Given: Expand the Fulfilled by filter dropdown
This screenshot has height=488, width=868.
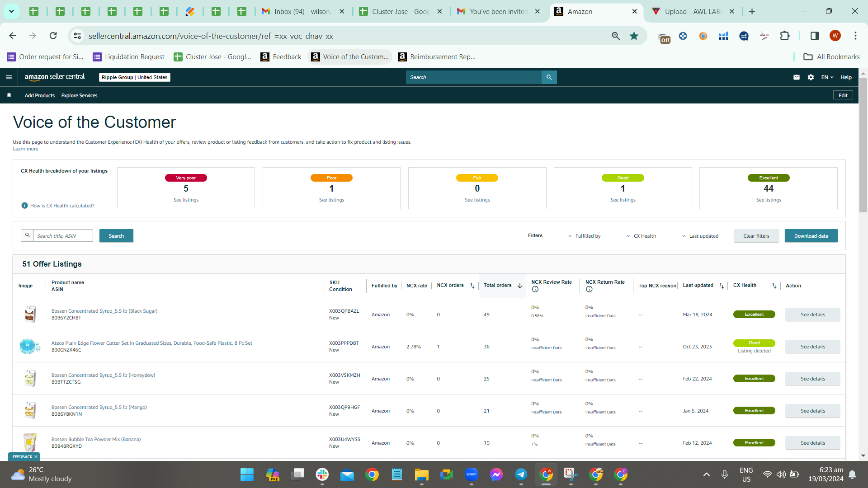Looking at the screenshot, I should (584, 236).
